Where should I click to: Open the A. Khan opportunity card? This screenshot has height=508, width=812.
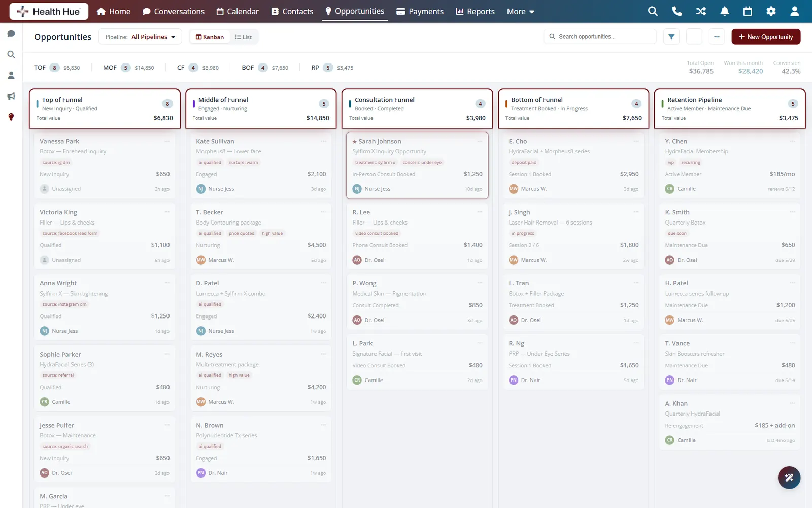730,422
